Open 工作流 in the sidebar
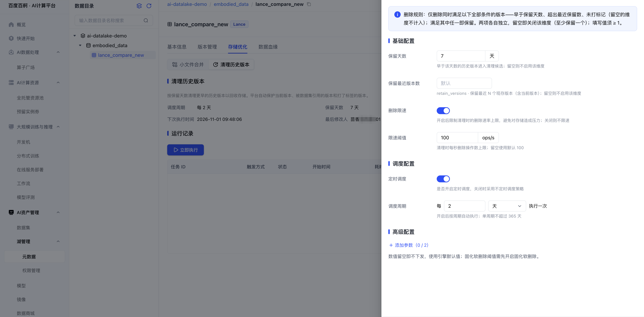This screenshot has width=644, height=317. pos(23,183)
